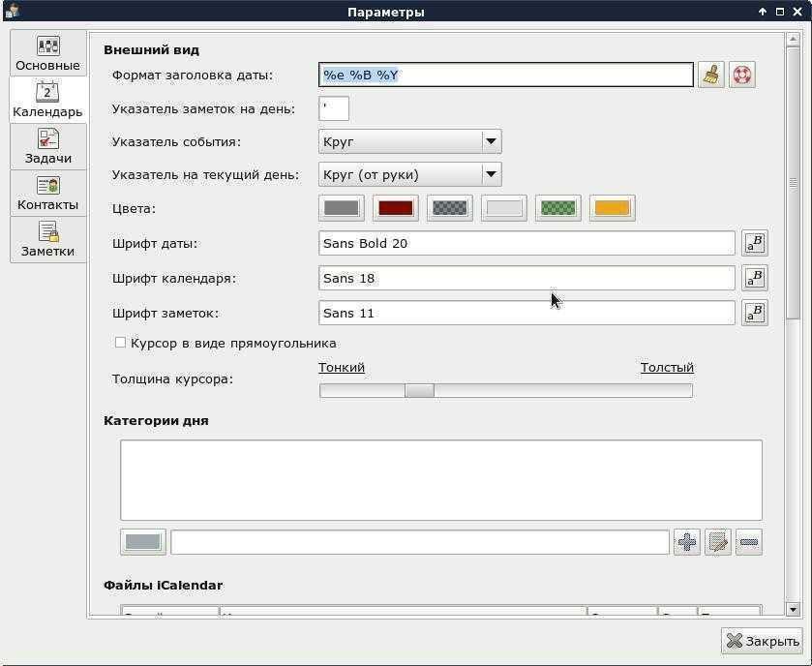Image resolution: width=812 pixels, height=666 pixels.
Task: Click the application icon in title bar
Action: (12, 11)
